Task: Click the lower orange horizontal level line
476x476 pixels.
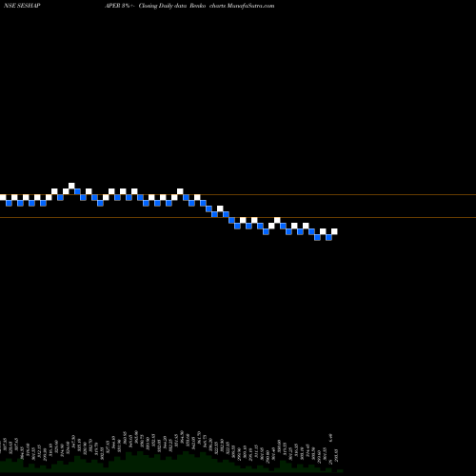Action: 238,217
